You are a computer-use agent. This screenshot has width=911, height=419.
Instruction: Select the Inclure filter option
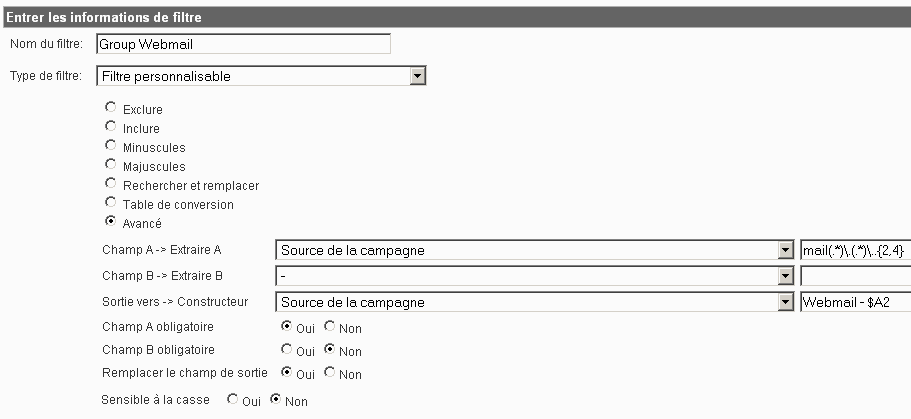point(110,126)
